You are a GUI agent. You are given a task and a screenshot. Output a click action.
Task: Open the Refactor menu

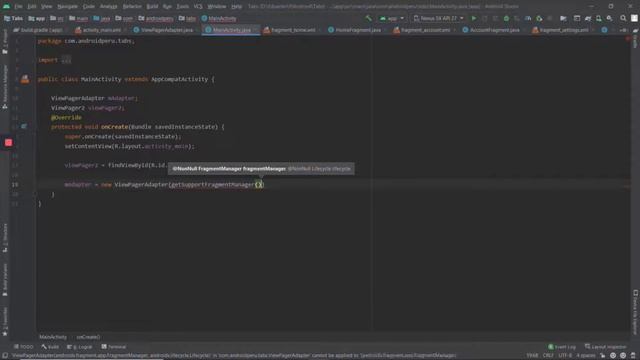[132, 7]
